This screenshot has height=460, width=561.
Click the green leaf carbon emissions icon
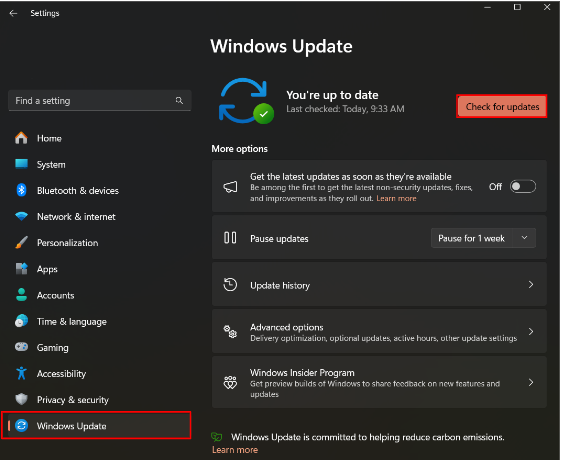(217, 437)
